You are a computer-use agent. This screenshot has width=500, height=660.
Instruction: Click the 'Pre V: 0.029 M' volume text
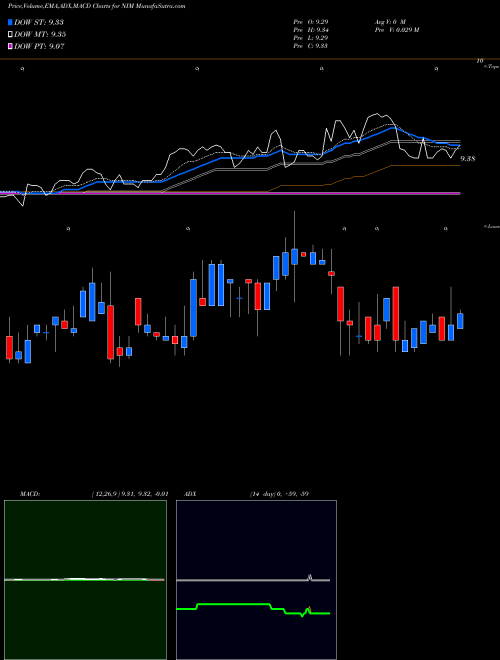(396, 29)
